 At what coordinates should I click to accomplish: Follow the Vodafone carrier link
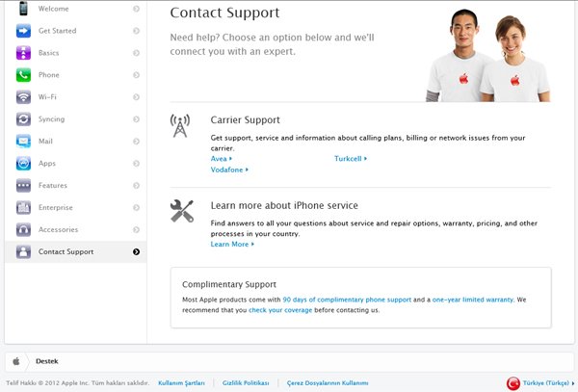coord(227,170)
